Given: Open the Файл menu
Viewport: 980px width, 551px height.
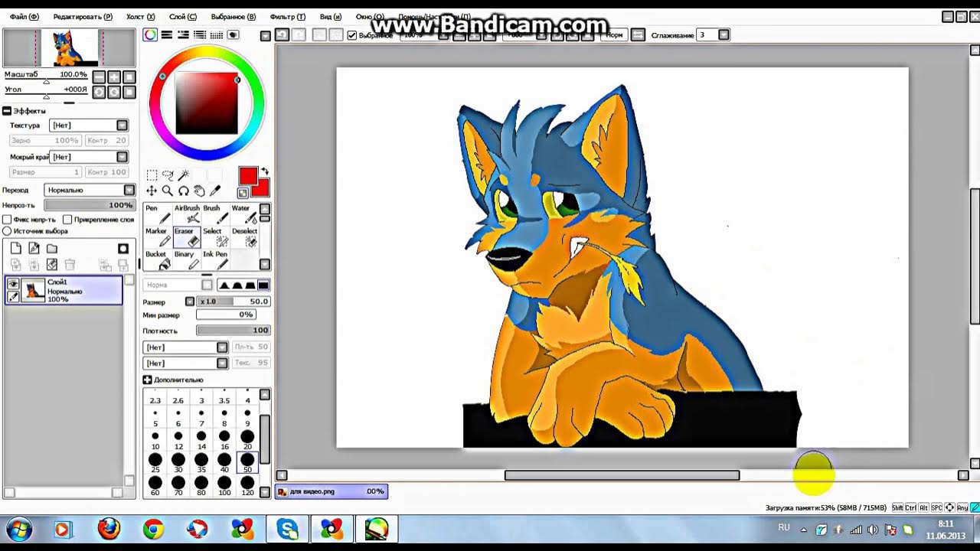Looking at the screenshot, I should 24,17.
